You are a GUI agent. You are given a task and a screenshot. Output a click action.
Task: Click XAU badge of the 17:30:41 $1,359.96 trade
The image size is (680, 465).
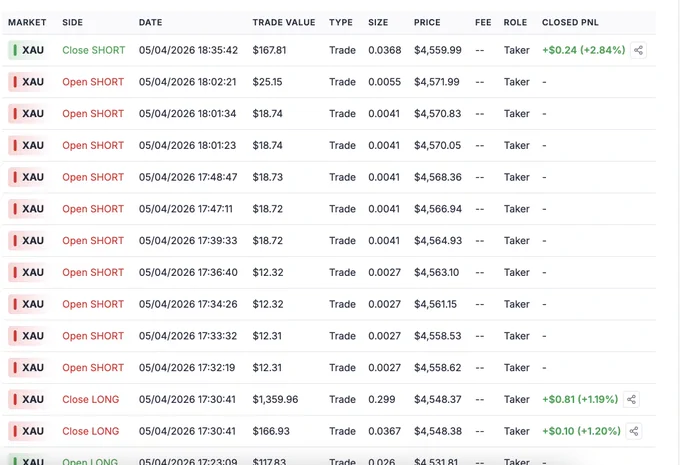[27, 400]
